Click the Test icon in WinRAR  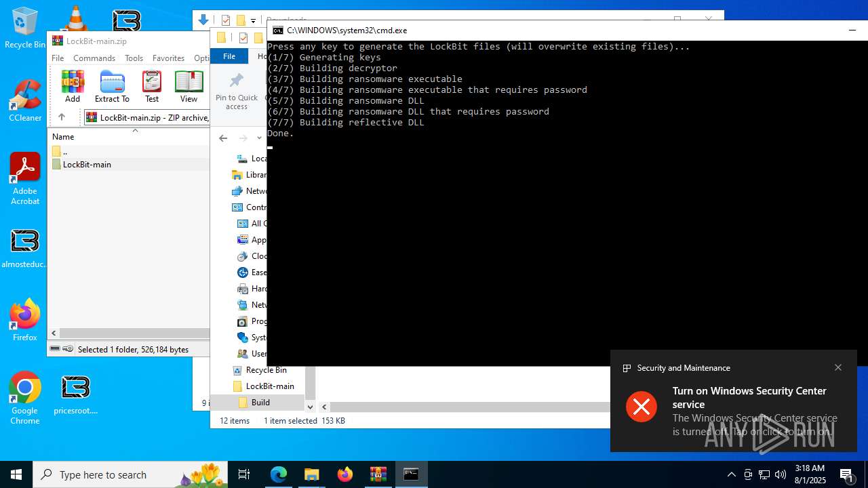tap(152, 86)
